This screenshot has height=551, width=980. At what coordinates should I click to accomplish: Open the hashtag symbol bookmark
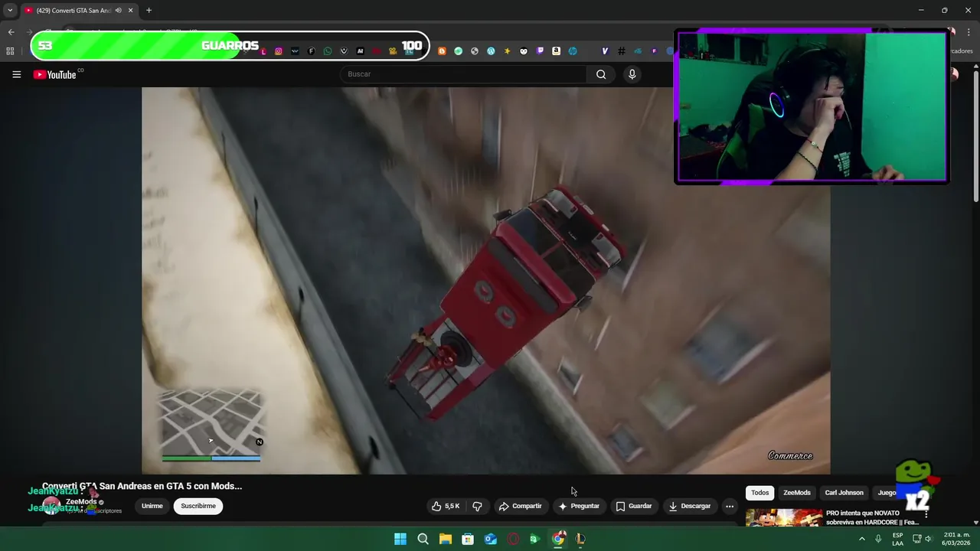tap(622, 51)
